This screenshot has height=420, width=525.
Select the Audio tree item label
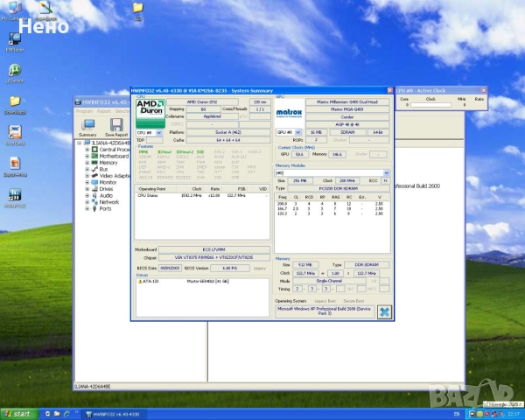106,195
